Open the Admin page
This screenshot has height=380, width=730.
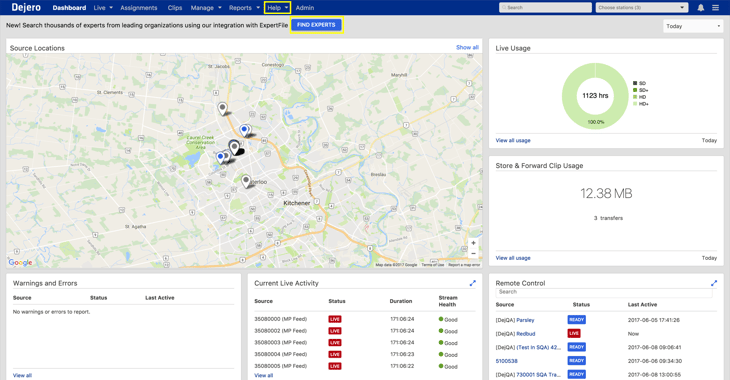pos(305,7)
